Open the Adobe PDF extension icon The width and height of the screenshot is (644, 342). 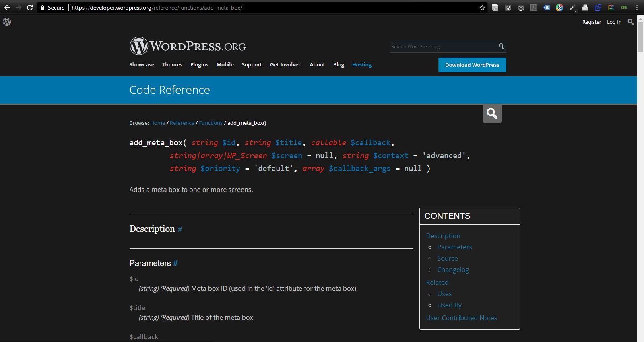coord(534,8)
